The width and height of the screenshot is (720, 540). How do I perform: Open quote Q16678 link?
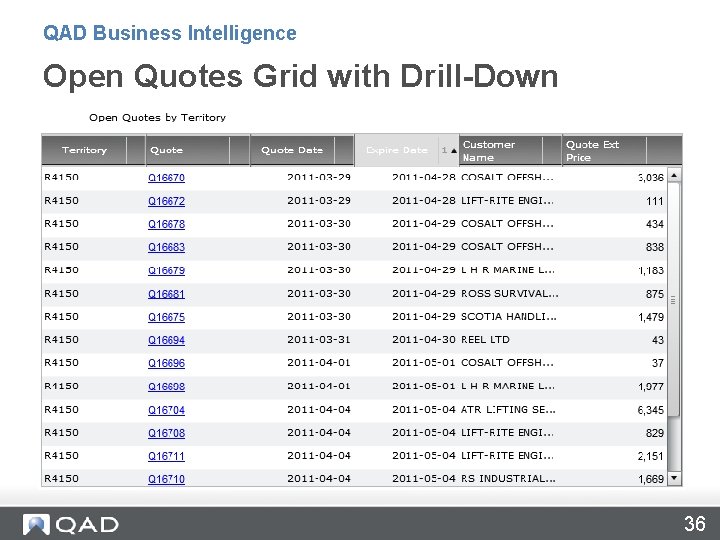click(x=166, y=224)
